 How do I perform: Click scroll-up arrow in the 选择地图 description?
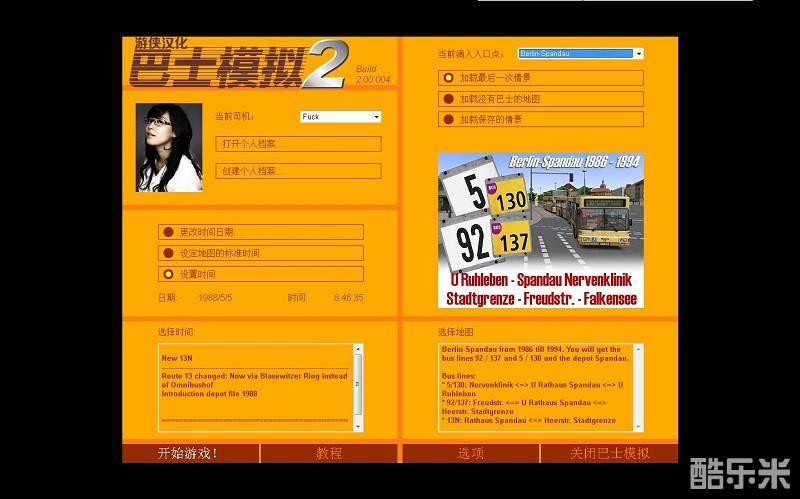(638, 350)
